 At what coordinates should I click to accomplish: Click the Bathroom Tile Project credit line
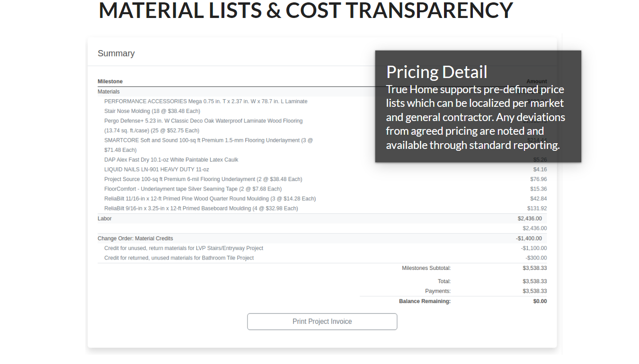click(x=179, y=258)
